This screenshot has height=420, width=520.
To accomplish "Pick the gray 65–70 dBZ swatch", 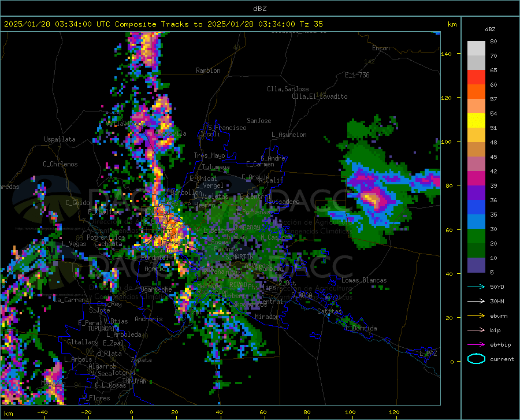I will [476, 63].
